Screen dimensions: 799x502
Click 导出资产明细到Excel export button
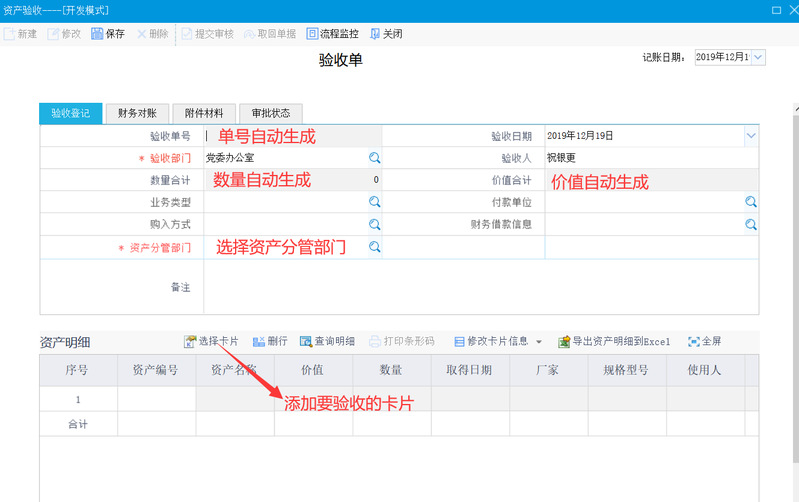[614, 341]
